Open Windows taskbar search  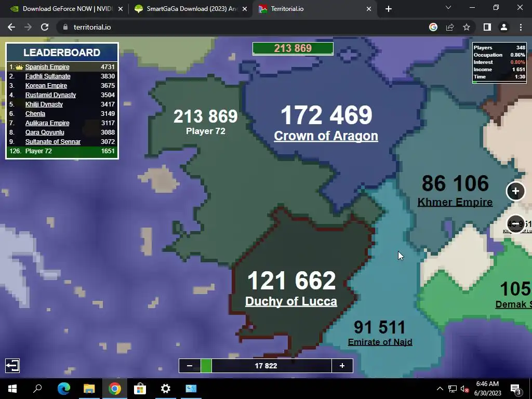pyautogui.click(x=37, y=389)
